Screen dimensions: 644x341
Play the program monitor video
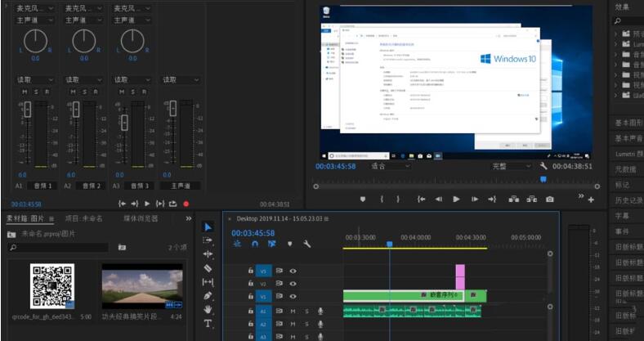(456, 199)
